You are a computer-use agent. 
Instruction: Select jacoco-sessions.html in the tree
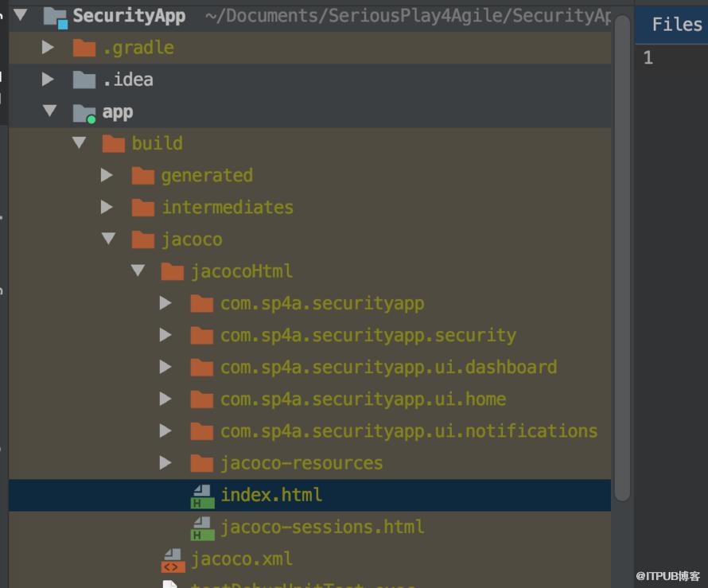point(309,528)
